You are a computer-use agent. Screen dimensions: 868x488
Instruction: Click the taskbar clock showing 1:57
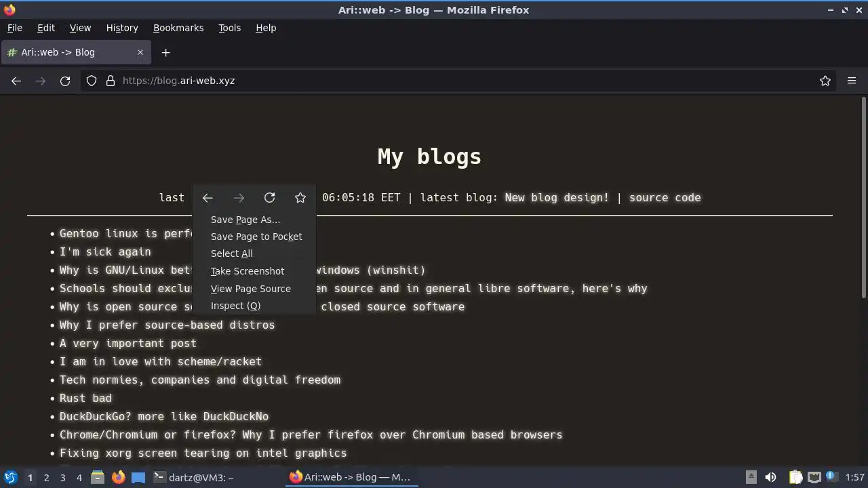point(855,477)
